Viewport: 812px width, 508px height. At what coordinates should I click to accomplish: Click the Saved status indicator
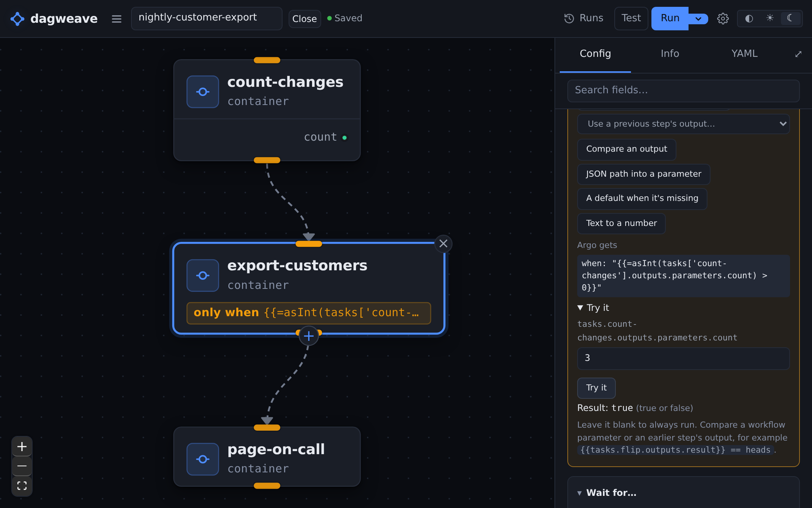tap(345, 18)
